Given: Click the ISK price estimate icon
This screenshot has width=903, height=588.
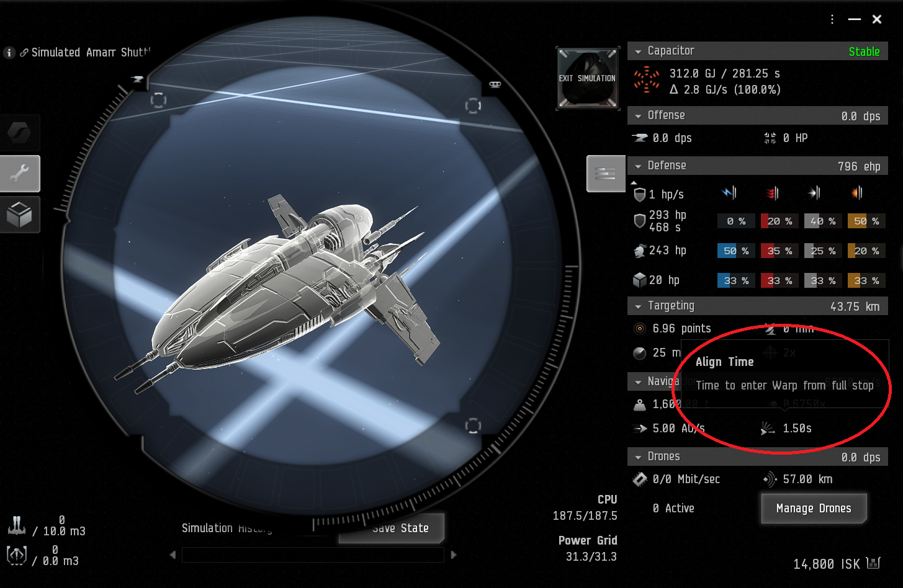Looking at the screenshot, I should [874, 563].
